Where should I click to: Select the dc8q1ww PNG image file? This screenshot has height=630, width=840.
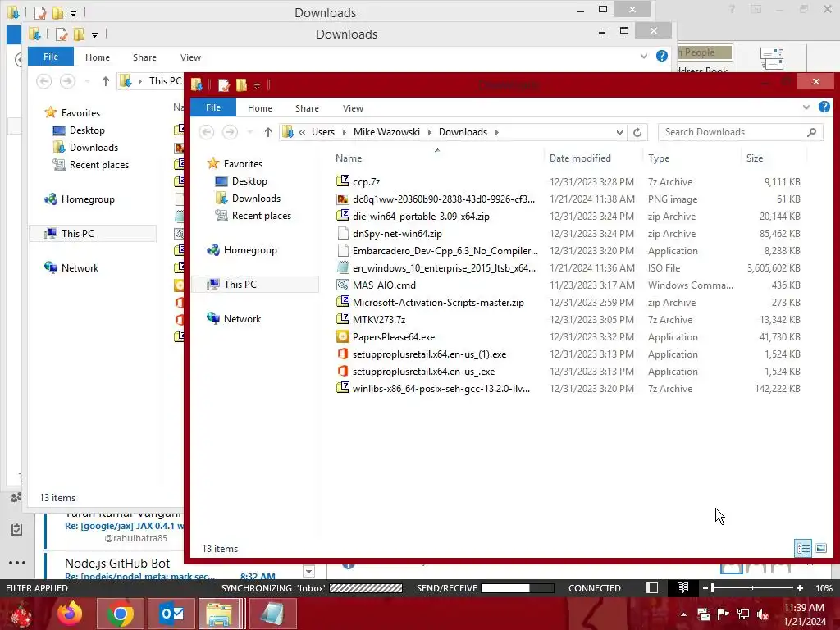pos(443,199)
